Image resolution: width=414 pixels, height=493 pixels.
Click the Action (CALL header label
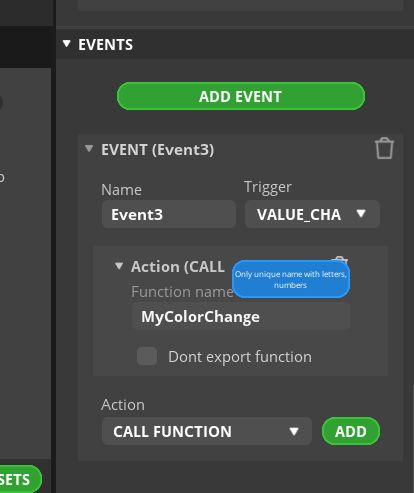(178, 267)
